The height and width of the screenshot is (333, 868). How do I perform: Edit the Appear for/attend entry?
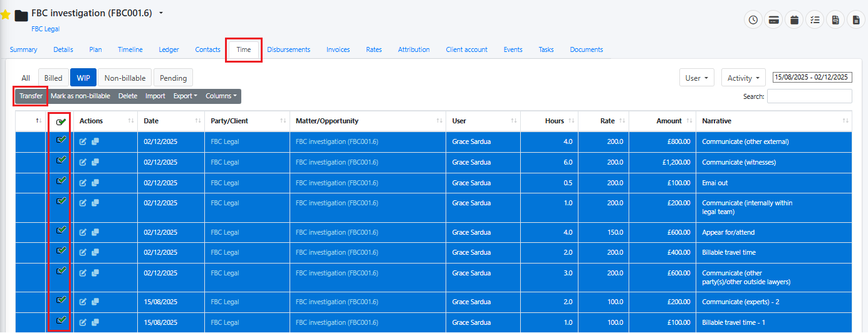pyautogui.click(x=83, y=232)
